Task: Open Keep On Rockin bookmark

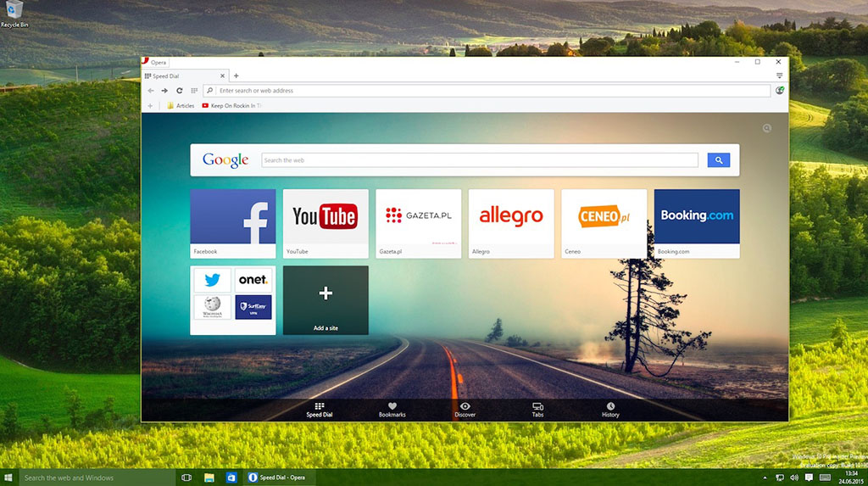Action: pos(231,105)
